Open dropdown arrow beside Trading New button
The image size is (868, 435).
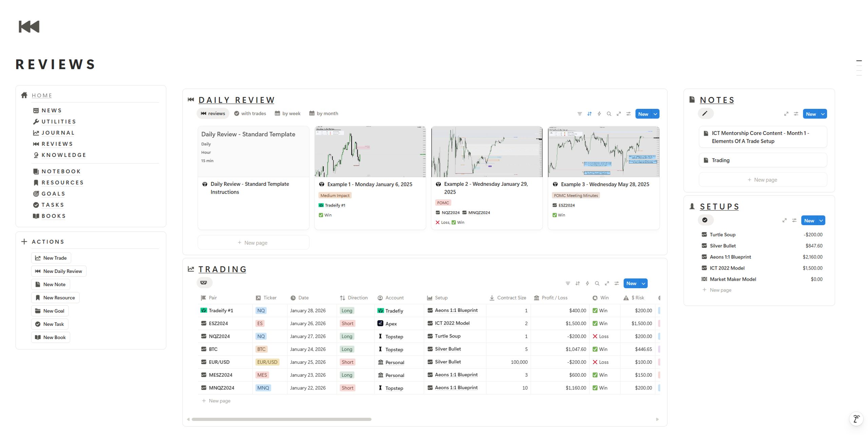coord(644,283)
